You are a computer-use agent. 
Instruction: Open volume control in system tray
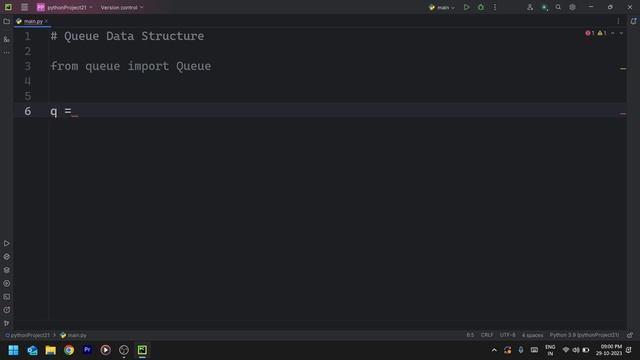[x=576, y=350]
